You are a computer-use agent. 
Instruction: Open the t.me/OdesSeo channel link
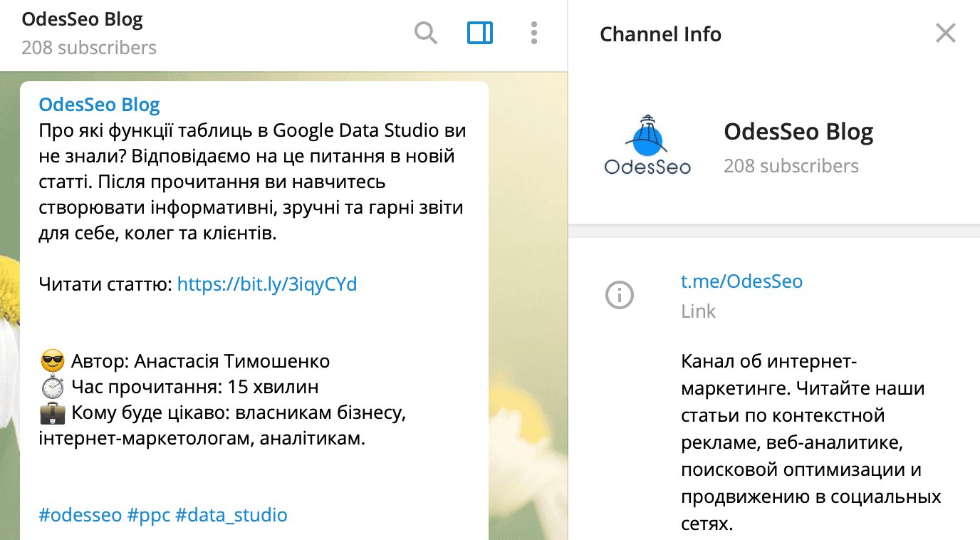pyautogui.click(x=742, y=281)
